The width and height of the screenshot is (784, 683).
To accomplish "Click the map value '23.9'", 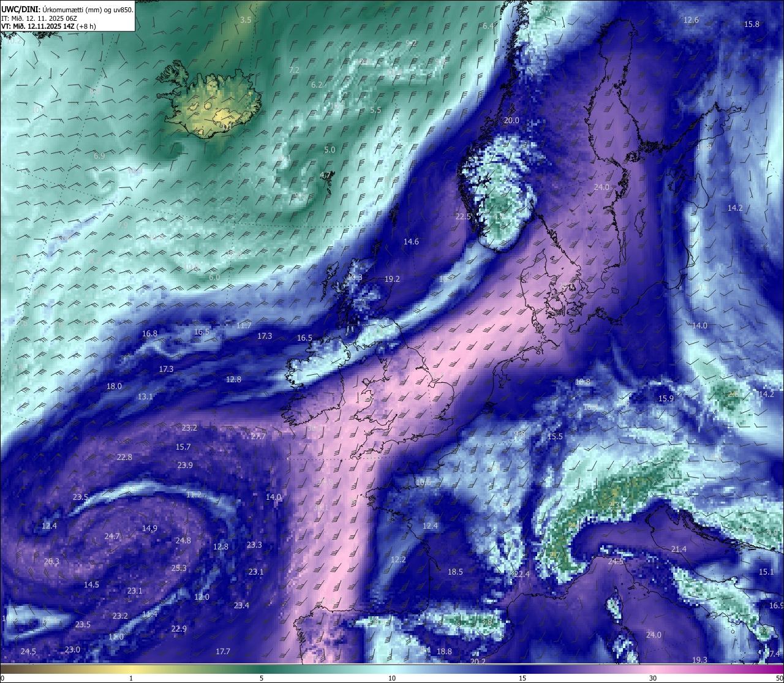I will tap(185, 466).
